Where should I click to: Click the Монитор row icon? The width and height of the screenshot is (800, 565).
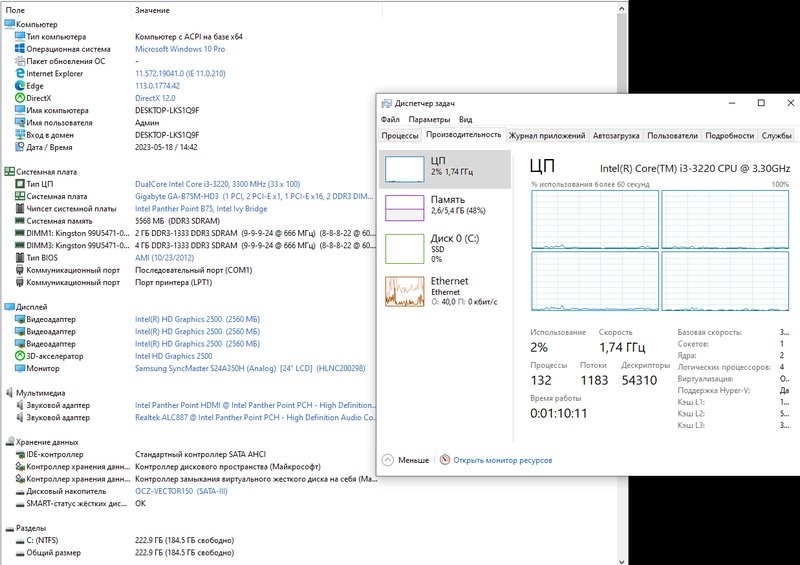click(x=20, y=368)
